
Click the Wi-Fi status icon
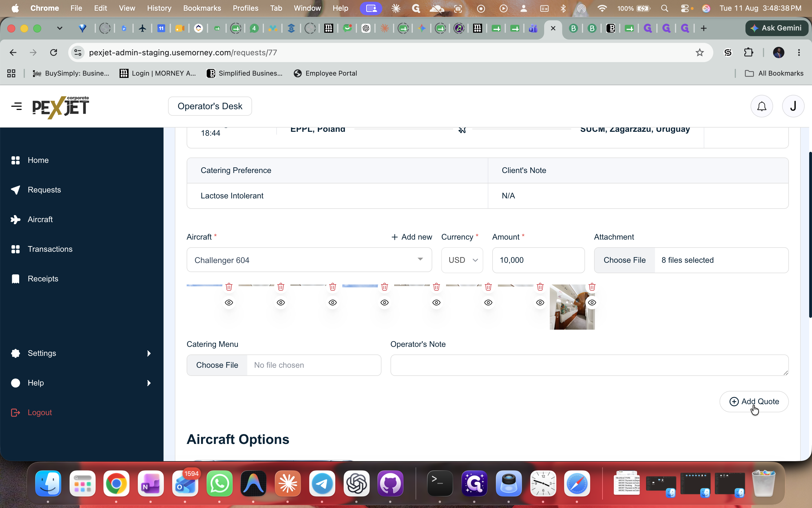[602, 8]
